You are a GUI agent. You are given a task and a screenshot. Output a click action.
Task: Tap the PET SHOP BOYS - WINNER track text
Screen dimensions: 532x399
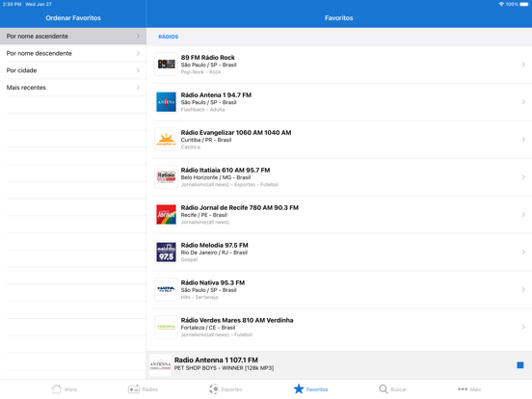coord(224,368)
